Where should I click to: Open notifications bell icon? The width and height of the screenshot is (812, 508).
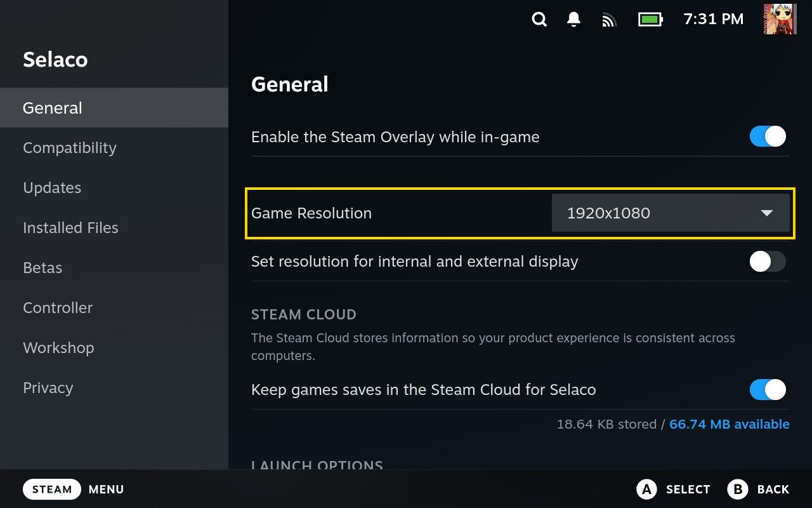(574, 20)
